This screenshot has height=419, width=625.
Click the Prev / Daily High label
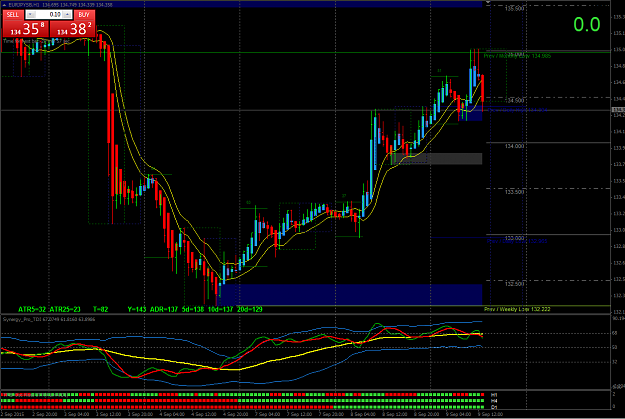click(x=517, y=110)
